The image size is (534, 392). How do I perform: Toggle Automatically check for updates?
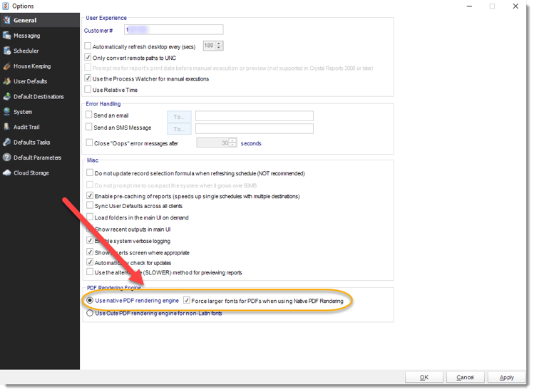[90, 262]
